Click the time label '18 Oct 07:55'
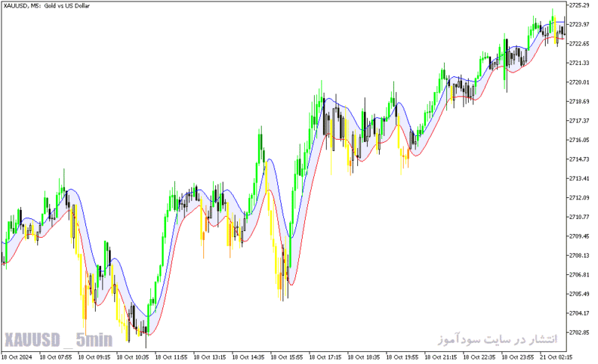The image size is (598, 364). pyautogui.click(x=55, y=357)
